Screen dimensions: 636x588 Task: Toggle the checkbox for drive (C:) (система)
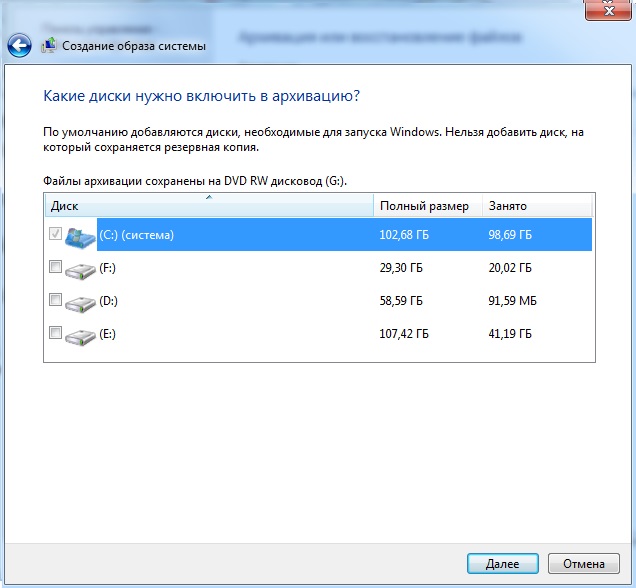(x=55, y=233)
